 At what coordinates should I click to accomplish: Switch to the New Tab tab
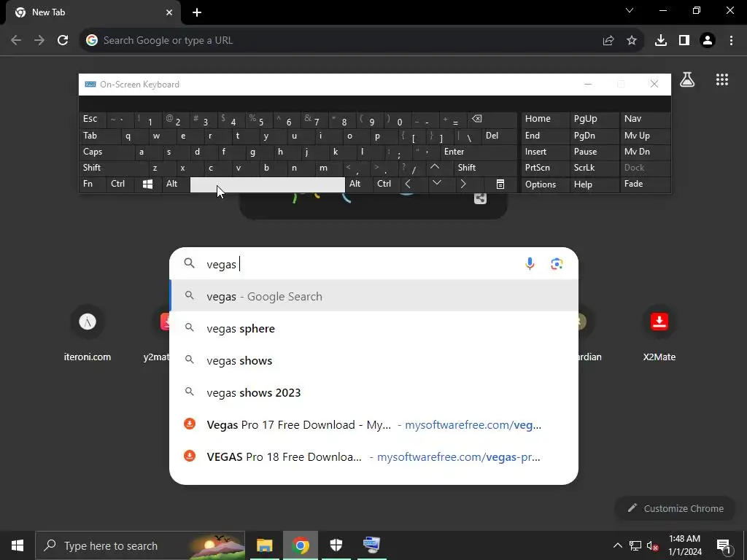pos(93,12)
